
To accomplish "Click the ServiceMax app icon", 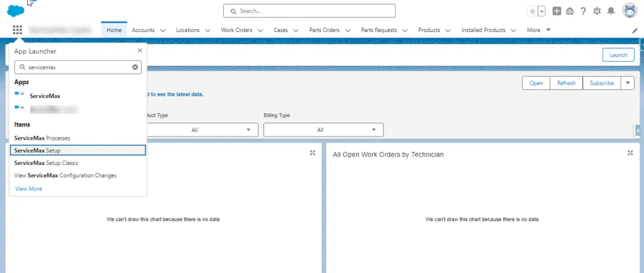I will click(x=19, y=94).
